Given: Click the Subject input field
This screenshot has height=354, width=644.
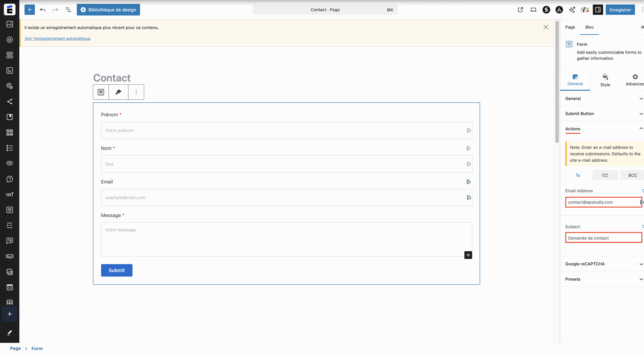Looking at the screenshot, I should [603, 238].
